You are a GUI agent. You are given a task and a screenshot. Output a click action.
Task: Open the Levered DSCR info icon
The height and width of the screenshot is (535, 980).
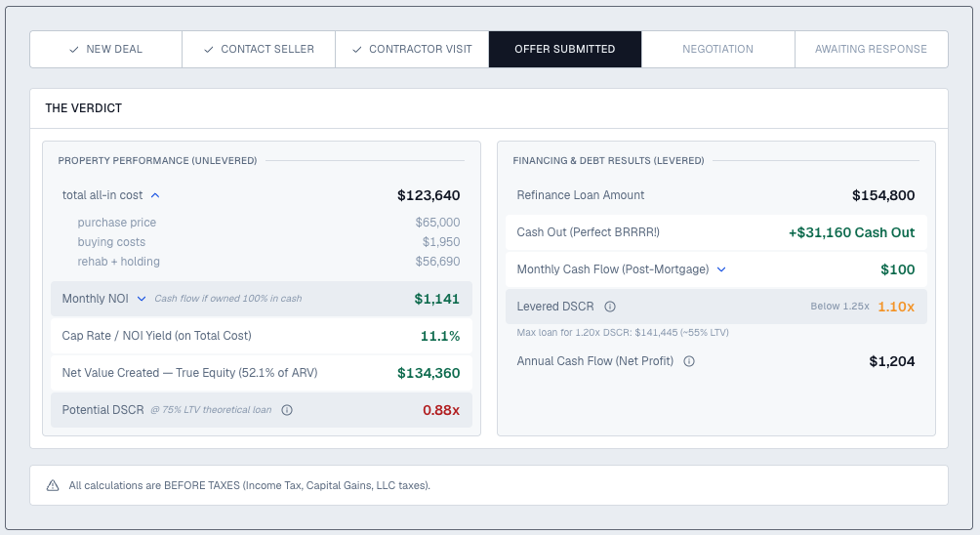pos(610,307)
